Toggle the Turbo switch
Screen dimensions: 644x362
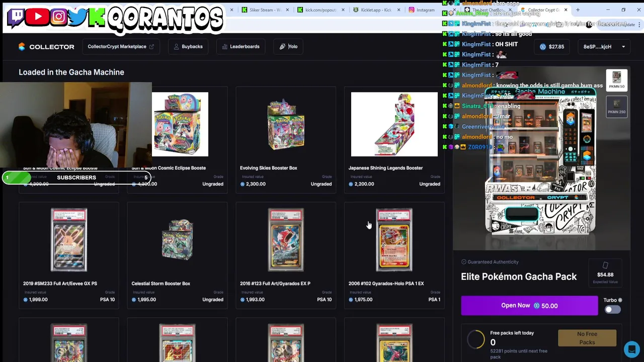612,310
